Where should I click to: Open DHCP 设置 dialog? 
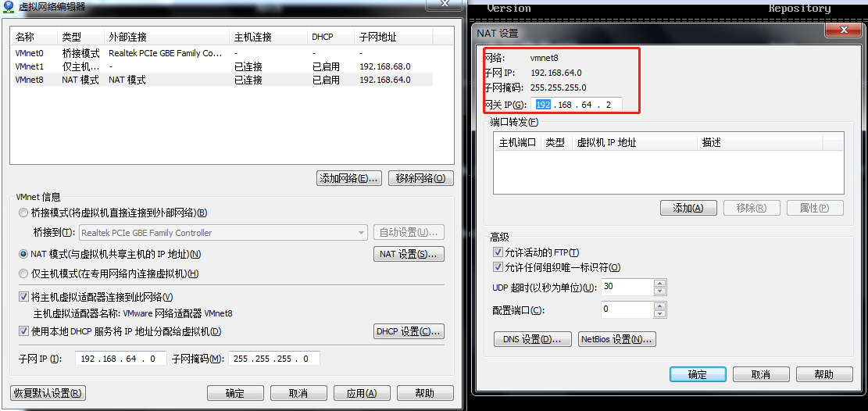(x=409, y=332)
